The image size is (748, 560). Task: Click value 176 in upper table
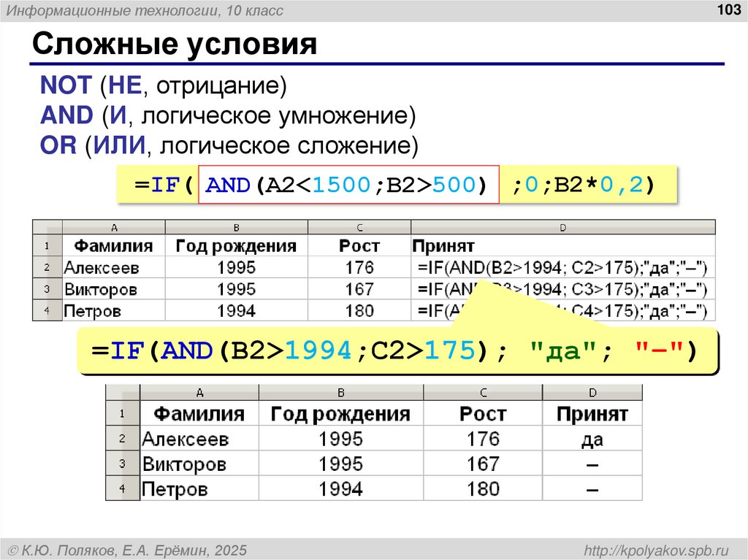[359, 267]
